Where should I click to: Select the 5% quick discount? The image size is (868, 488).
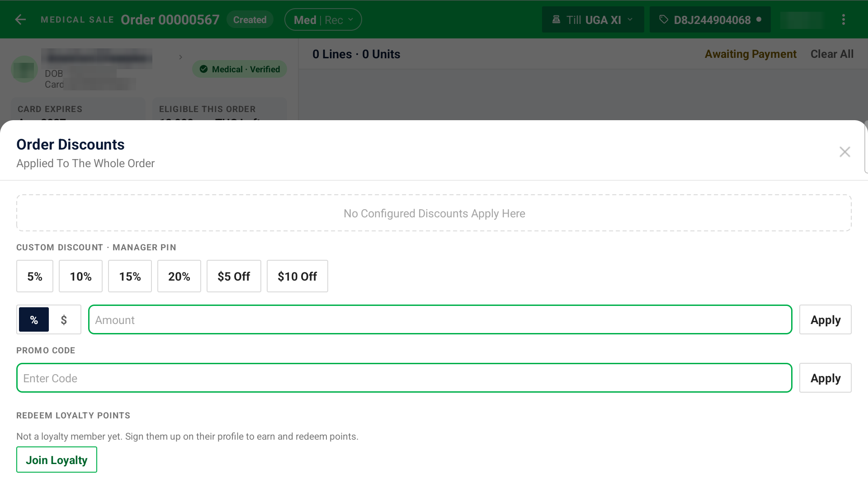coord(35,276)
